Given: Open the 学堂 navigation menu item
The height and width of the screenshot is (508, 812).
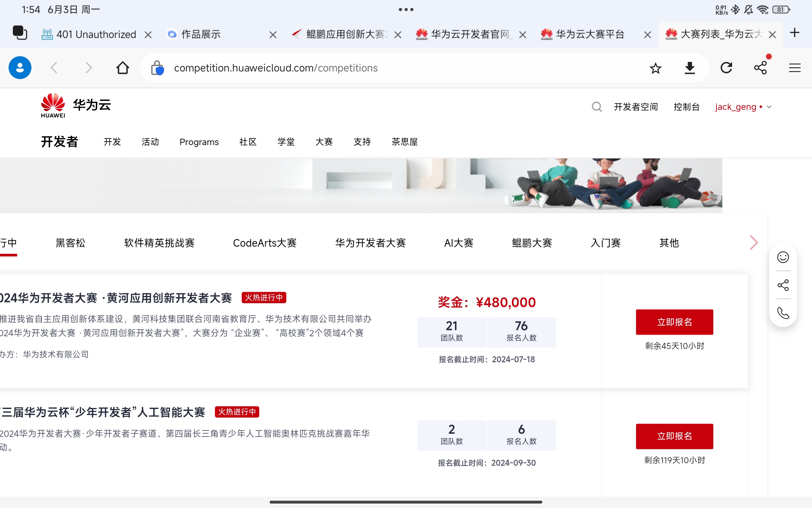Looking at the screenshot, I should 286,142.
